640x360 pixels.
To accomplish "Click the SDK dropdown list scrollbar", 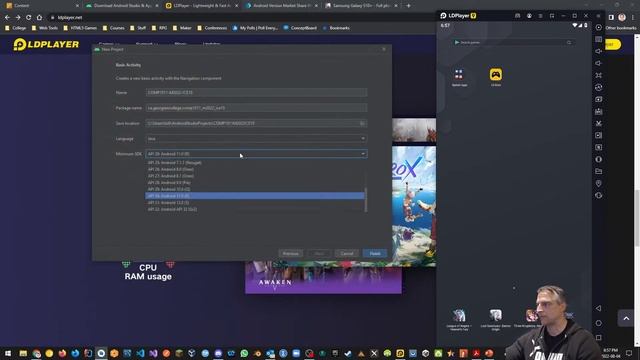I will point(366,200).
